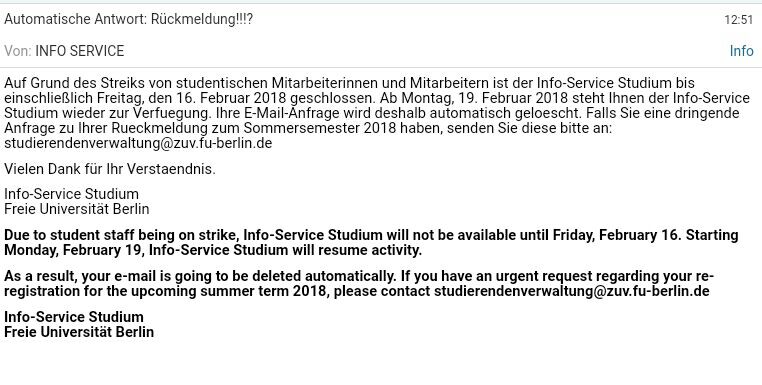Click the 12:51 timestamp
Screen dimensions: 762x385
pyautogui.click(x=738, y=20)
